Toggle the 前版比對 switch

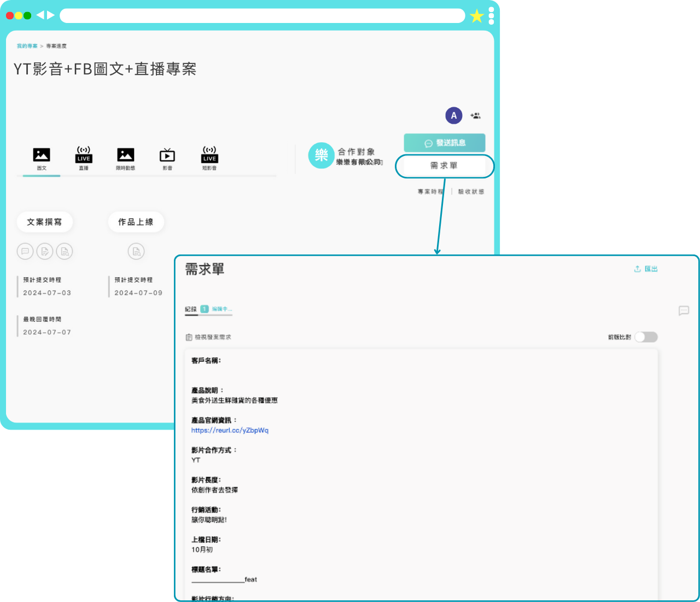(x=646, y=337)
